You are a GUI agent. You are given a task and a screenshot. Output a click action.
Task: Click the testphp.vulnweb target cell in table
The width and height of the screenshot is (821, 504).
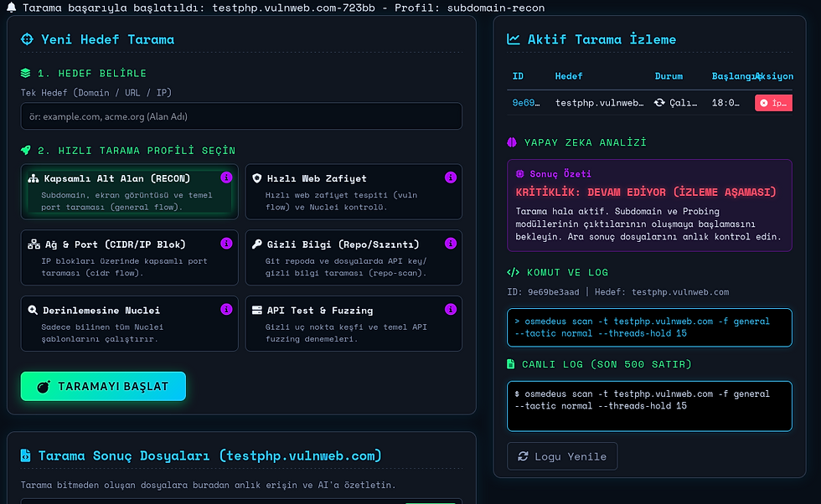(600, 103)
